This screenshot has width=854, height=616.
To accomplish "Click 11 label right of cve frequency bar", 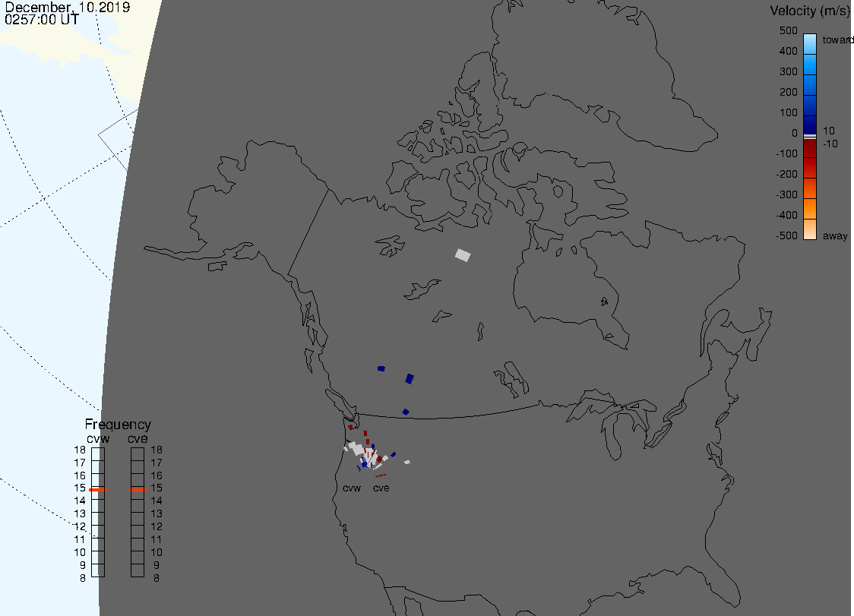I will [x=157, y=540].
